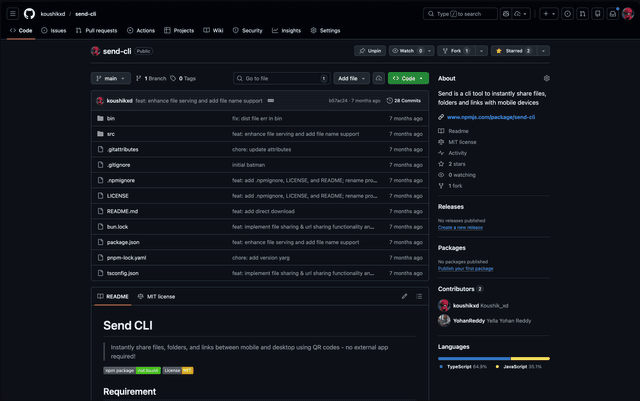Screen dimensions: 640x401
Task: Open the green Code dropdown
Action: point(408,78)
